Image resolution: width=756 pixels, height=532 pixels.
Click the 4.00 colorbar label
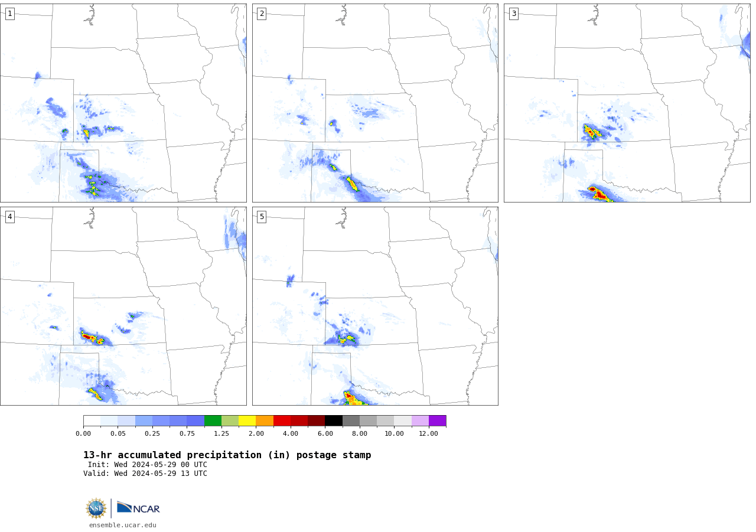(291, 433)
